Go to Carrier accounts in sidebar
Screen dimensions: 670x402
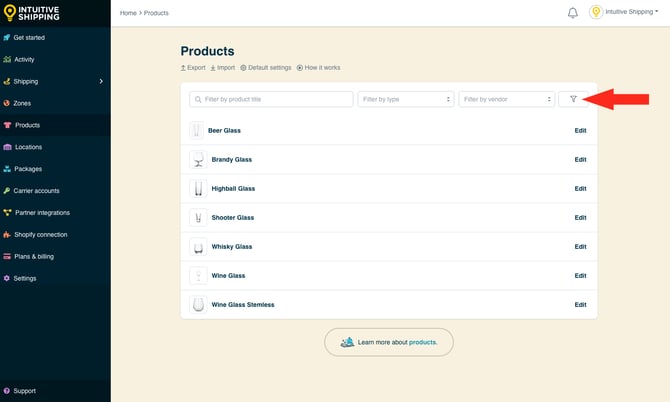coord(36,190)
